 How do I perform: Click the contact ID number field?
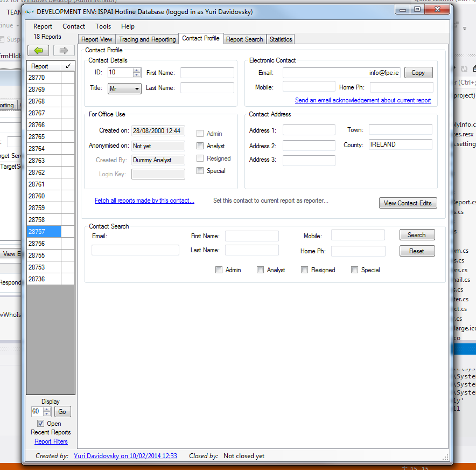[121, 73]
